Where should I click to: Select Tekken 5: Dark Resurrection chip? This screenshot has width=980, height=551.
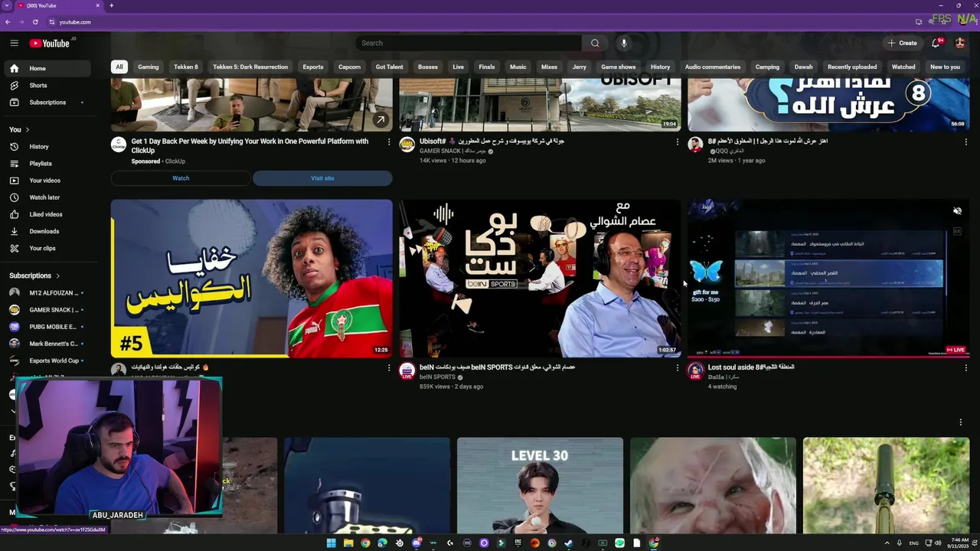(250, 67)
